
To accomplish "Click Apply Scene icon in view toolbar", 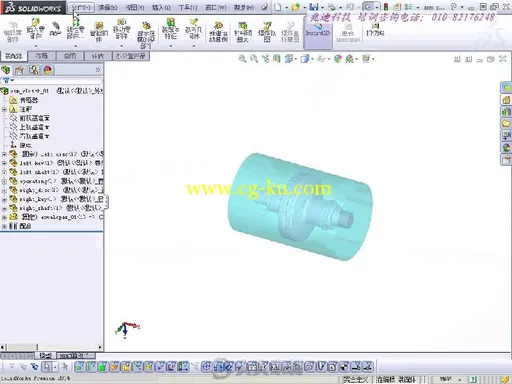I will click(349, 59).
